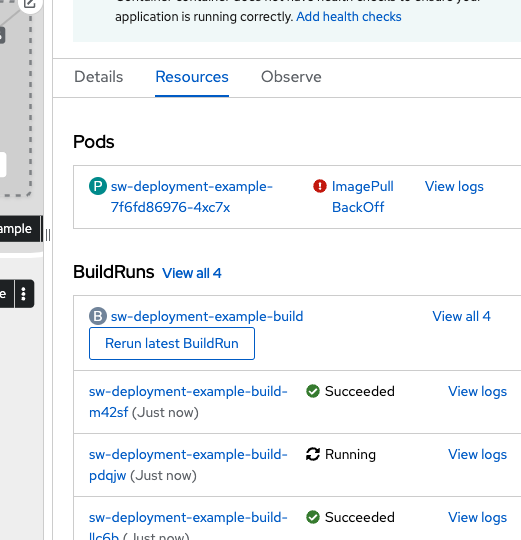Open buildrun sw-deployment-example-build-m42sf
Screen dimensions: 521x540
point(188,402)
